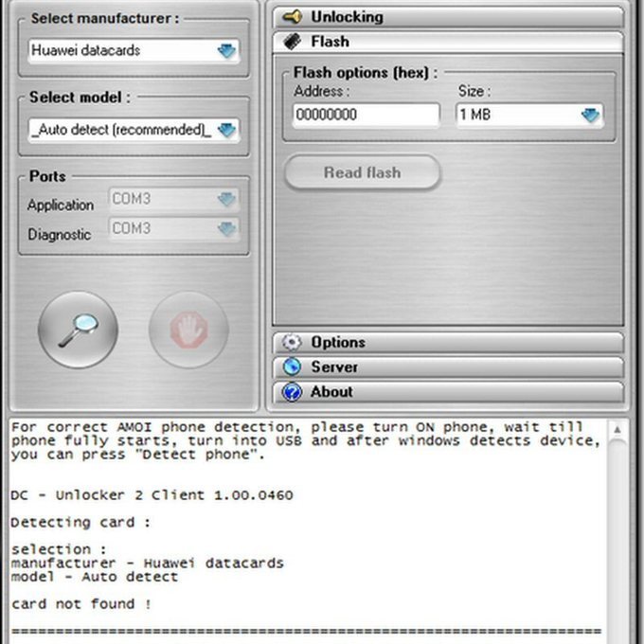The height and width of the screenshot is (644, 644).
Task: Click the gear icon beside Options
Action: 293,343
